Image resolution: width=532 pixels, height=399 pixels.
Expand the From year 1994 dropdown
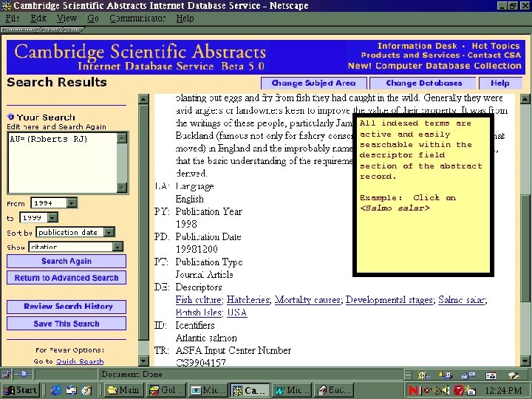(x=72, y=203)
